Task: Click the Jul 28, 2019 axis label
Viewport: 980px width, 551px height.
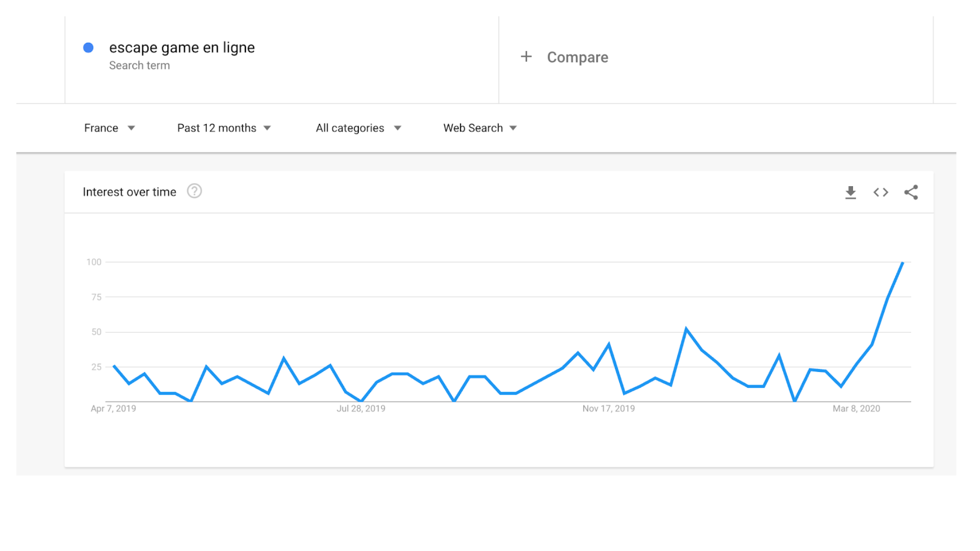Action: point(361,409)
